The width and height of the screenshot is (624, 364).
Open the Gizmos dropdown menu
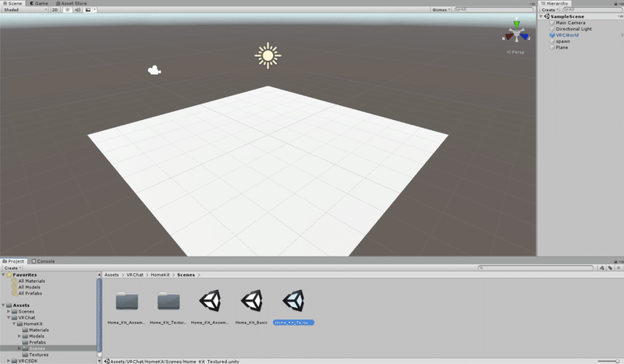click(441, 9)
